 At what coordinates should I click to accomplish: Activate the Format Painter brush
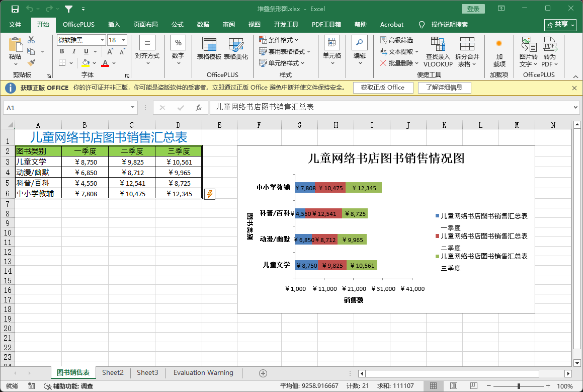[31, 63]
